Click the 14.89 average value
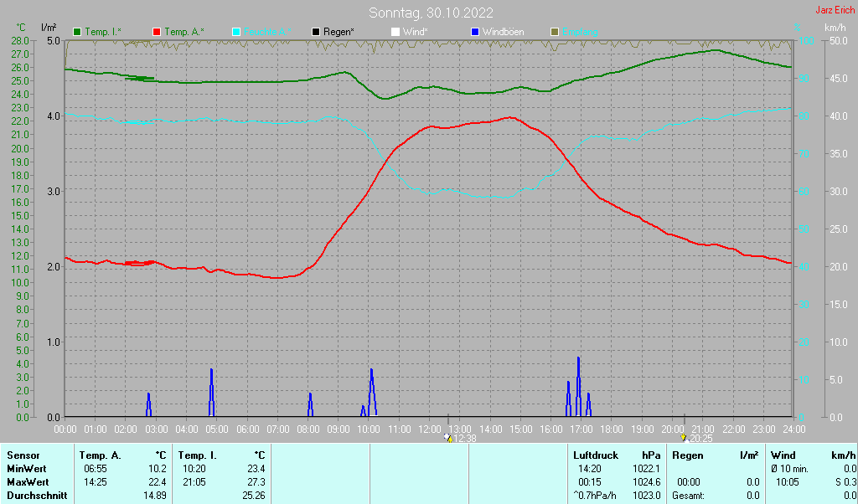858x504 pixels. [x=155, y=496]
